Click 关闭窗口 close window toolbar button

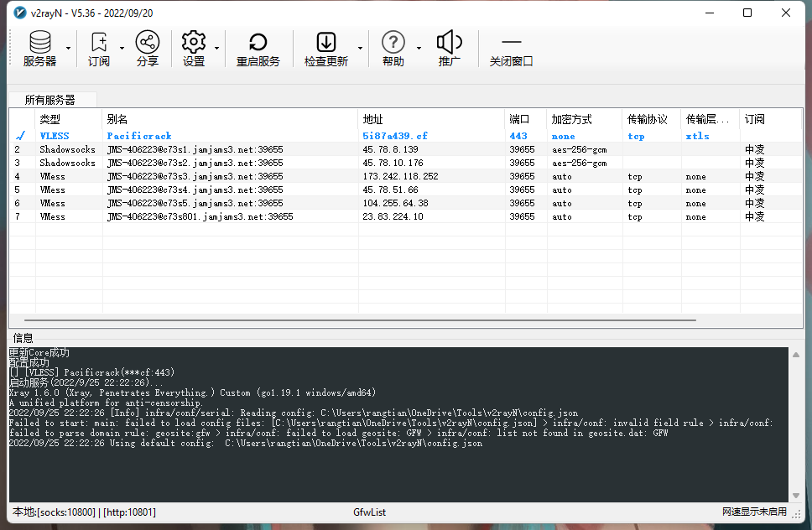coord(511,49)
